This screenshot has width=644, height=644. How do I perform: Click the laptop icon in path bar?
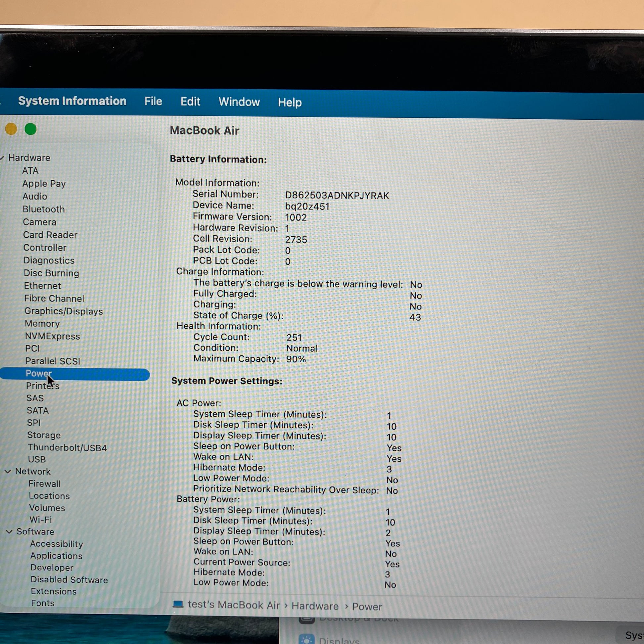point(178,604)
